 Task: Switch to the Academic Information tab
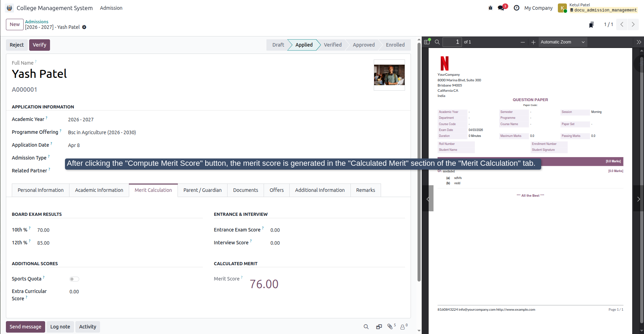point(99,190)
